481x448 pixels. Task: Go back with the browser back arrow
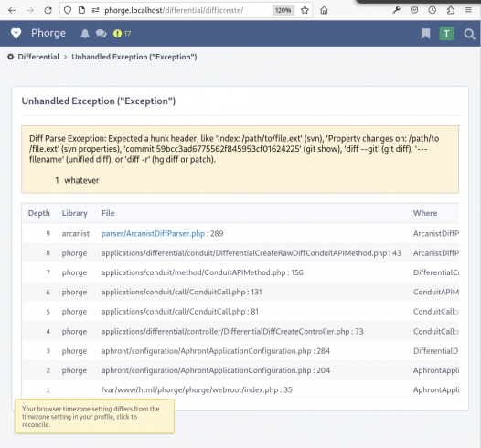click(x=12, y=10)
